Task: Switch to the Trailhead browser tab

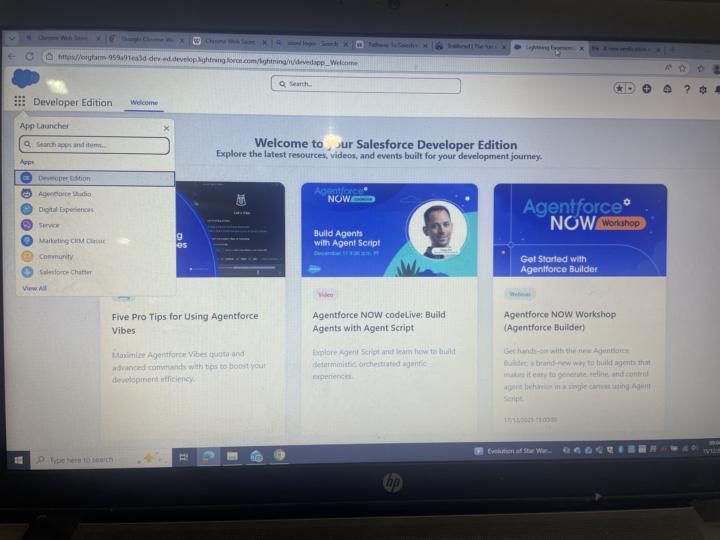Action: [x=471, y=46]
